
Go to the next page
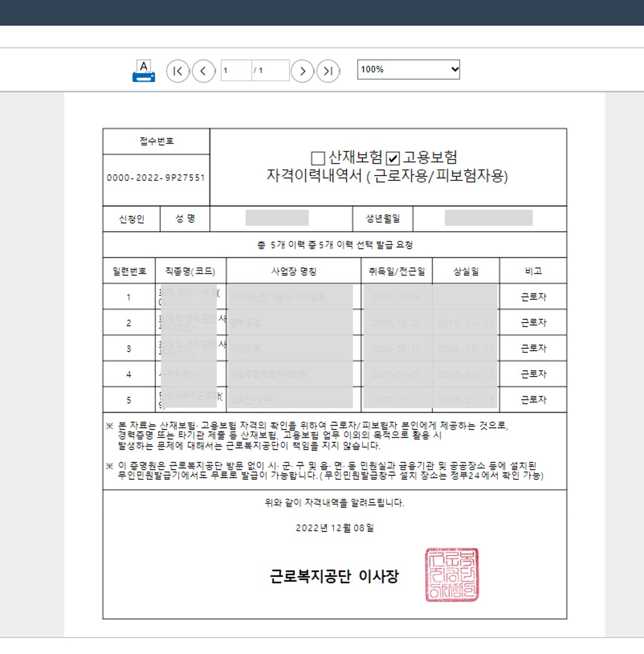tap(302, 71)
